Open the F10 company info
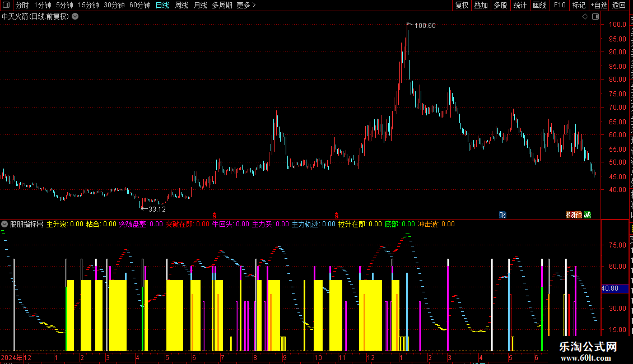The width and height of the screenshot is (633, 364). [x=560, y=5]
